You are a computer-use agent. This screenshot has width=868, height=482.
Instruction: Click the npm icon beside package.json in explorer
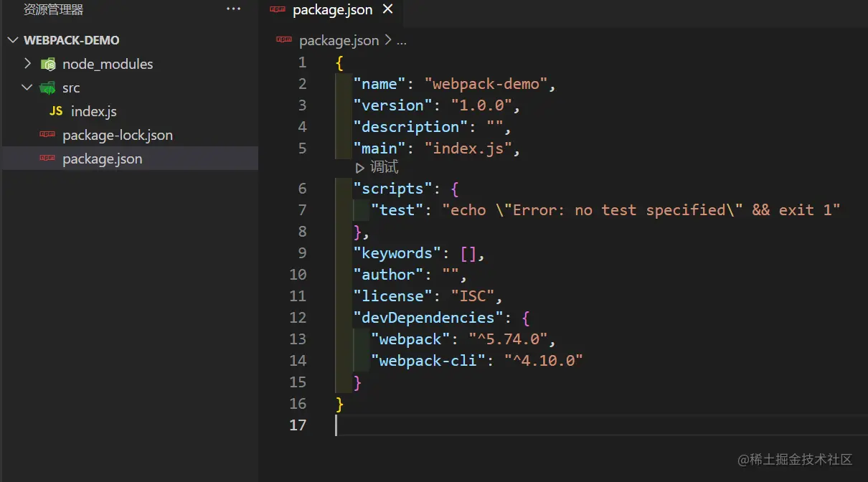[47, 159]
